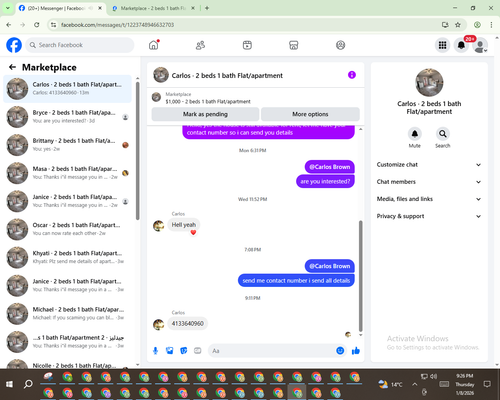Click Carlos profile thumbnail in right panel
This screenshot has height=400, width=500.
click(429, 82)
